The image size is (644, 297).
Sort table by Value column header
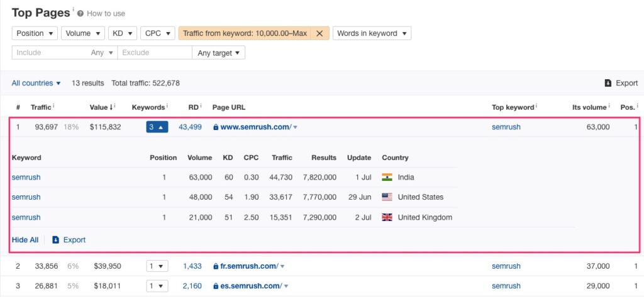101,107
